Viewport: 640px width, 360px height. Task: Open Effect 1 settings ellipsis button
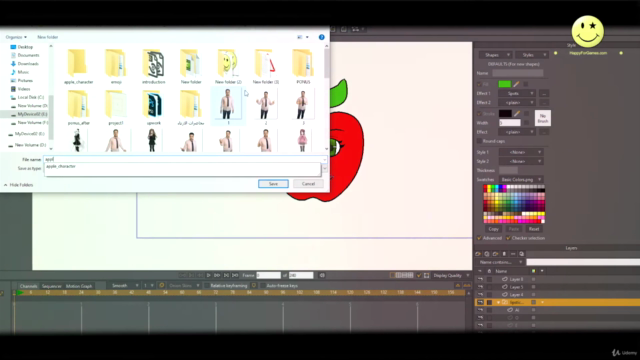(x=544, y=93)
